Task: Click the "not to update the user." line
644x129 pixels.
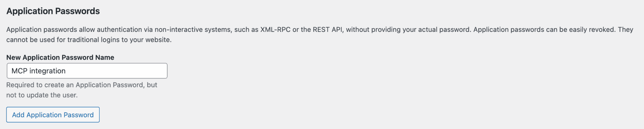Action: click(x=42, y=95)
